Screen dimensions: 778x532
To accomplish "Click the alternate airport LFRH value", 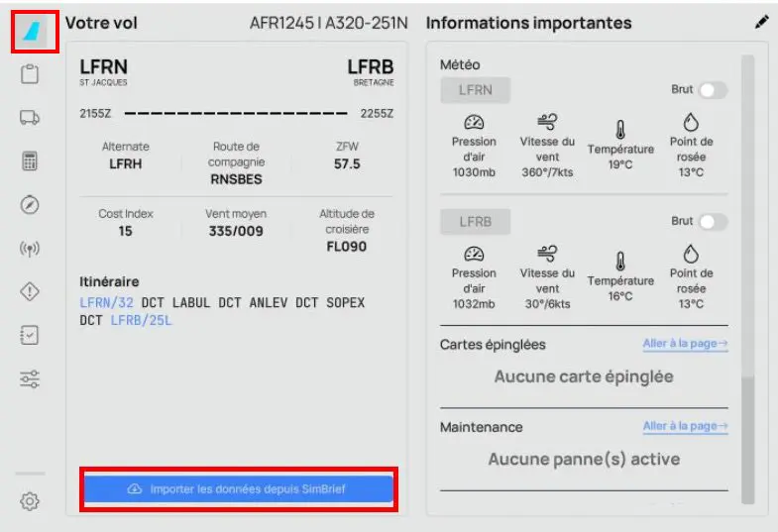I will tap(126, 163).
